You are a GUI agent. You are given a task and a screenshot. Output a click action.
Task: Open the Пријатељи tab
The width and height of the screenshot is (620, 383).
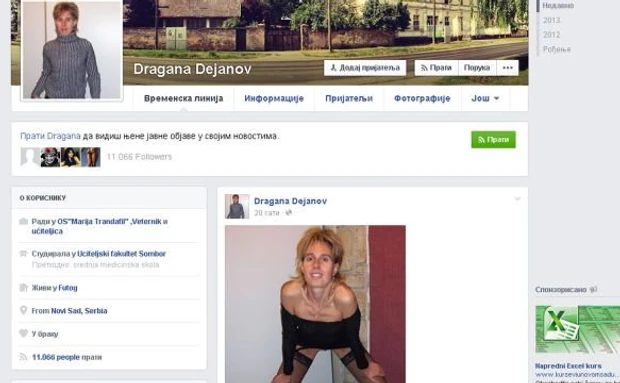pyautogui.click(x=349, y=98)
